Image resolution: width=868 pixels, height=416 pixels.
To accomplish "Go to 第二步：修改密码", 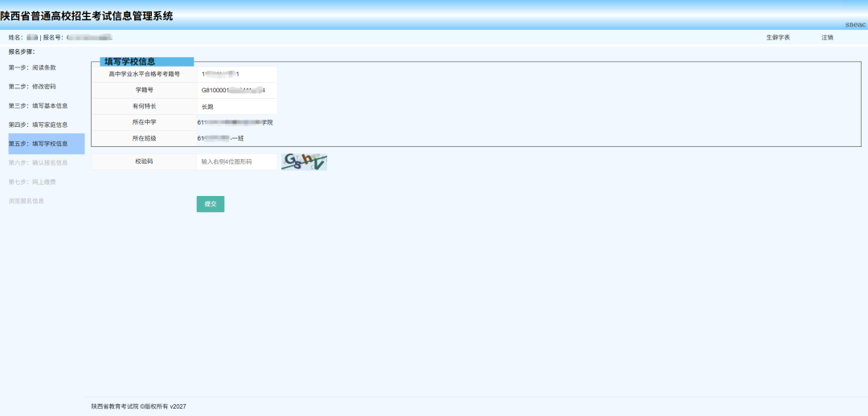I will point(32,87).
